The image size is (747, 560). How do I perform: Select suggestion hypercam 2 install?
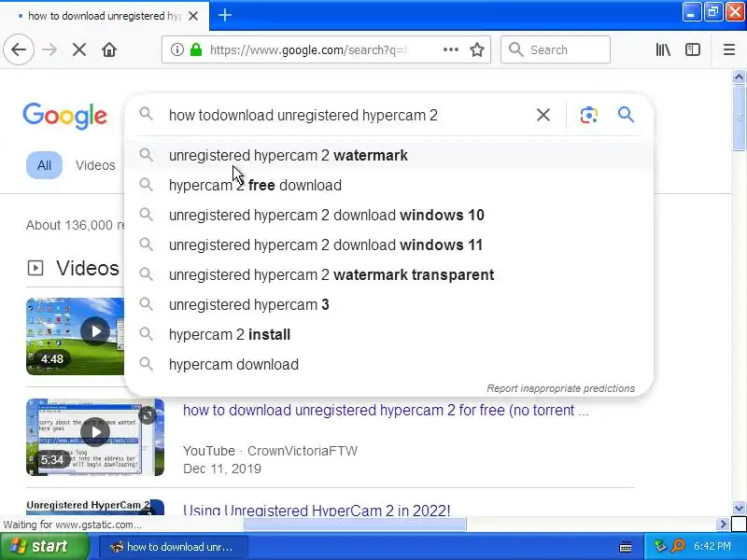(388, 334)
